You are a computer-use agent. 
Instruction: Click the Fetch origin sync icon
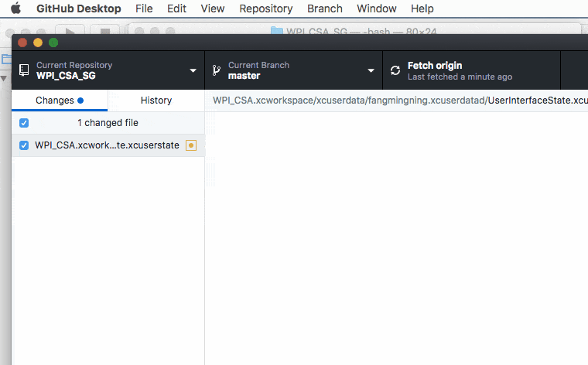point(395,70)
